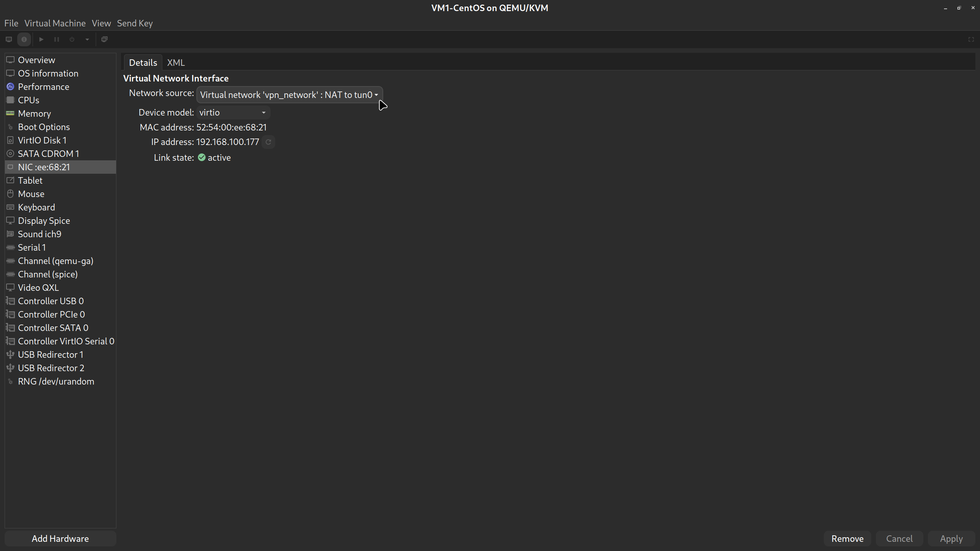Image resolution: width=980 pixels, height=551 pixels.
Task: Switch to the graphical console view
Action: [8, 39]
